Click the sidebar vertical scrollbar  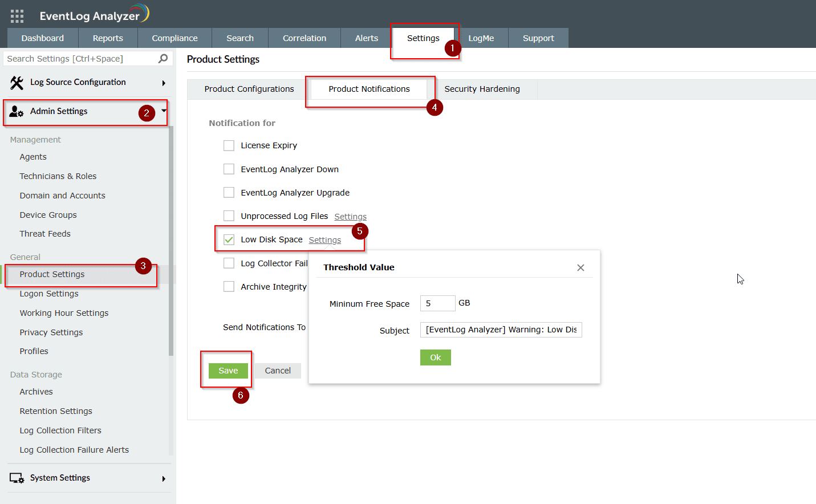pyautogui.click(x=171, y=239)
